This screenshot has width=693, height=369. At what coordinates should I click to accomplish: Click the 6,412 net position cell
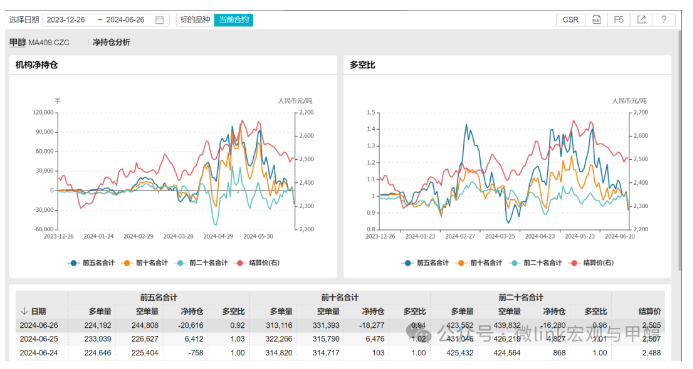click(194, 339)
